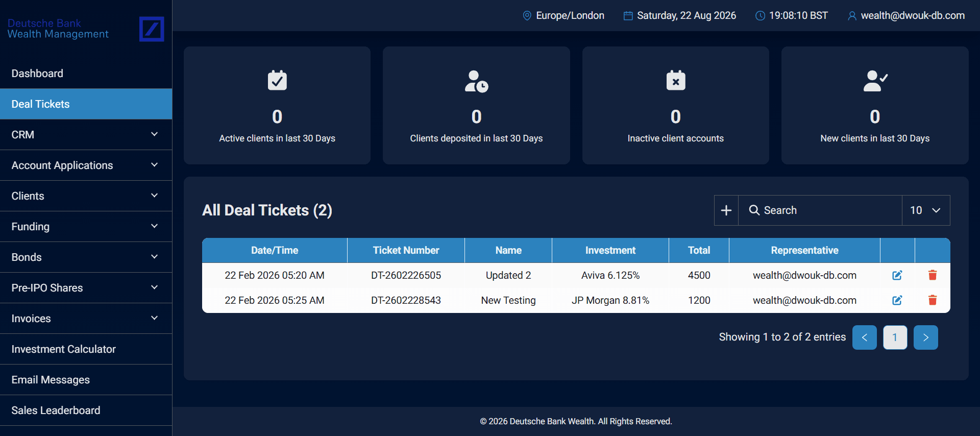Viewport: 980px width, 436px height.
Task: Edit deal ticket DT-2602228543
Action: pos(897,300)
